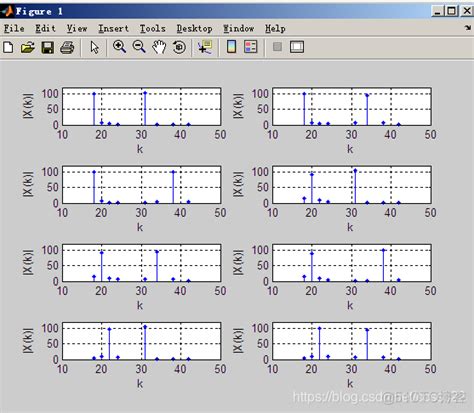Activate the Zoom Out magnifier tool
474x413 pixels.
coord(139,47)
